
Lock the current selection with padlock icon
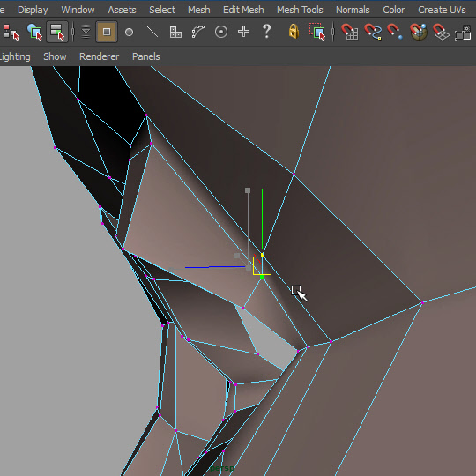294,32
